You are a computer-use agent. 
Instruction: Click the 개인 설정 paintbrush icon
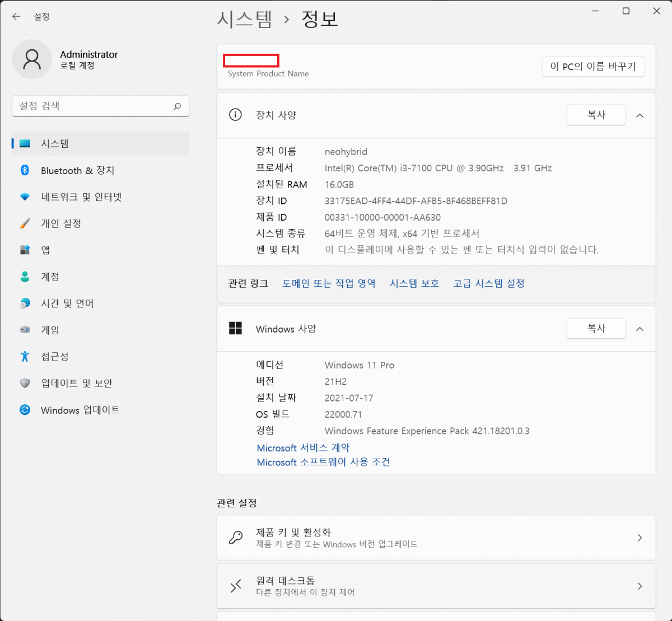(25, 223)
